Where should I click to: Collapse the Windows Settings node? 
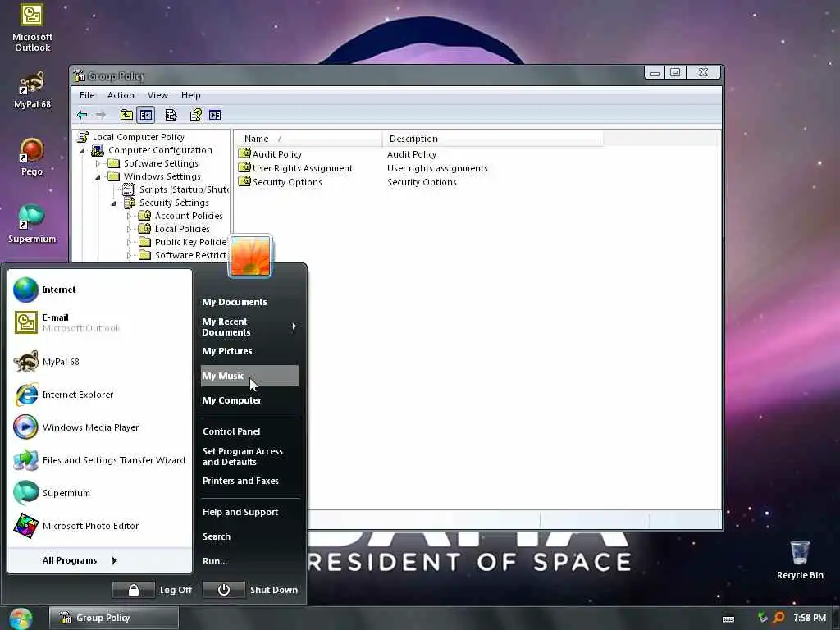(98, 177)
